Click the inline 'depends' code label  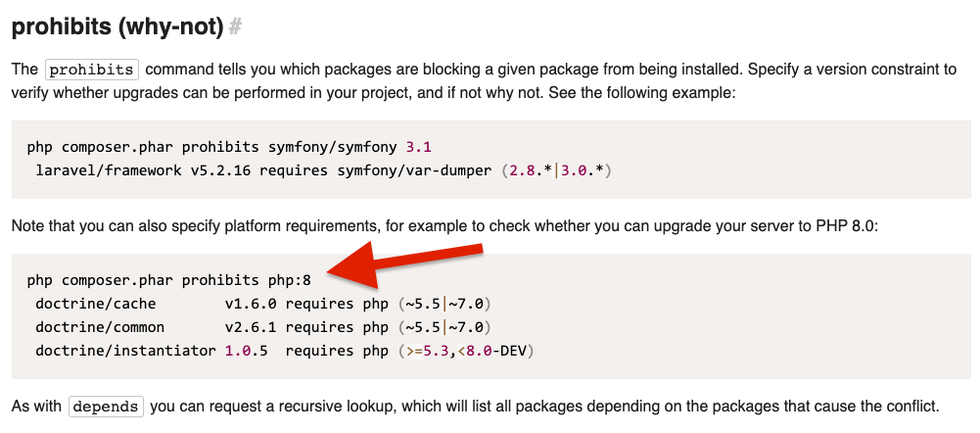pyautogui.click(x=107, y=407)
